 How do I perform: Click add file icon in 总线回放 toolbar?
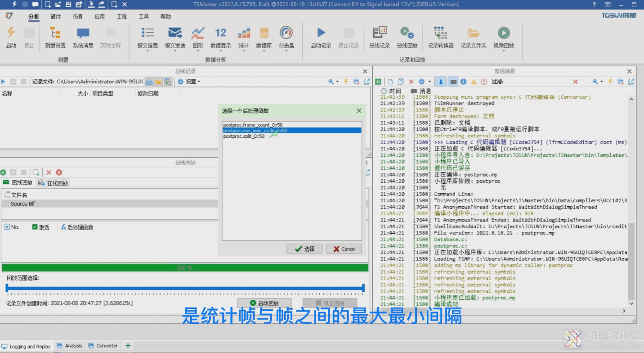click(36, 172)
